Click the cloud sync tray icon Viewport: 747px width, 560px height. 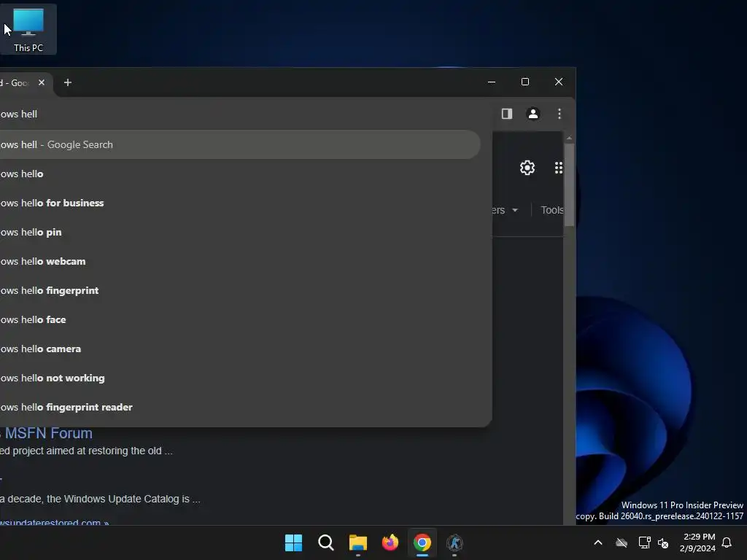coord(622,542)
